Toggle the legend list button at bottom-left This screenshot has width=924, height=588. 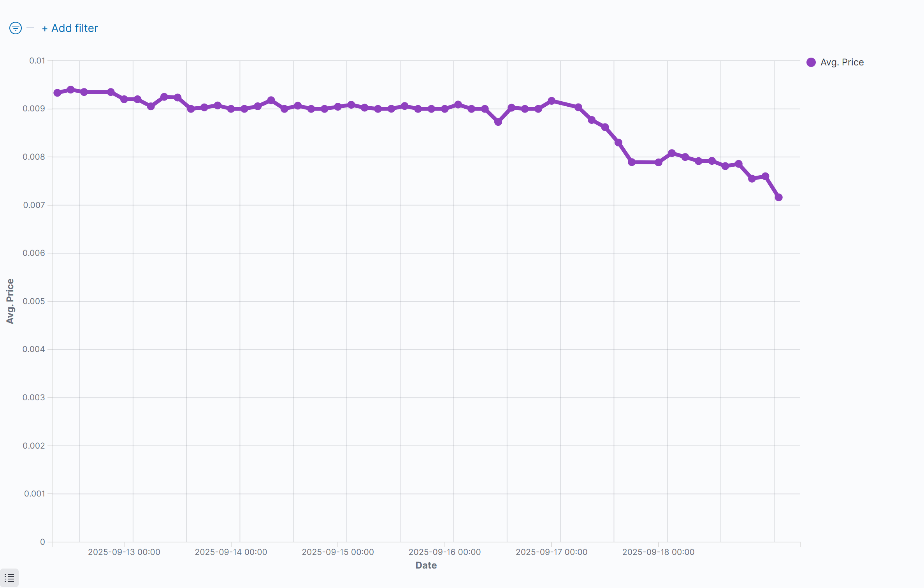(x=9, y=577)
